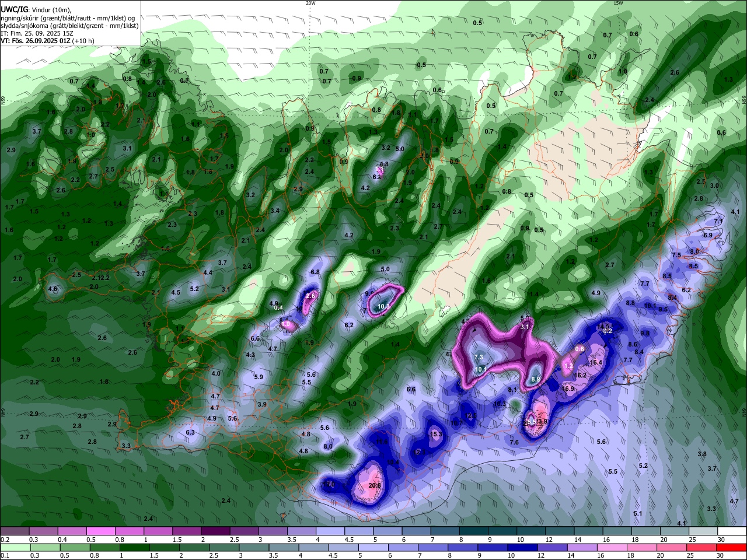The width and height of the screenshot is (747, 560).
Task: Click the top legend swatch labeled 8
Action: pos(474,531)
